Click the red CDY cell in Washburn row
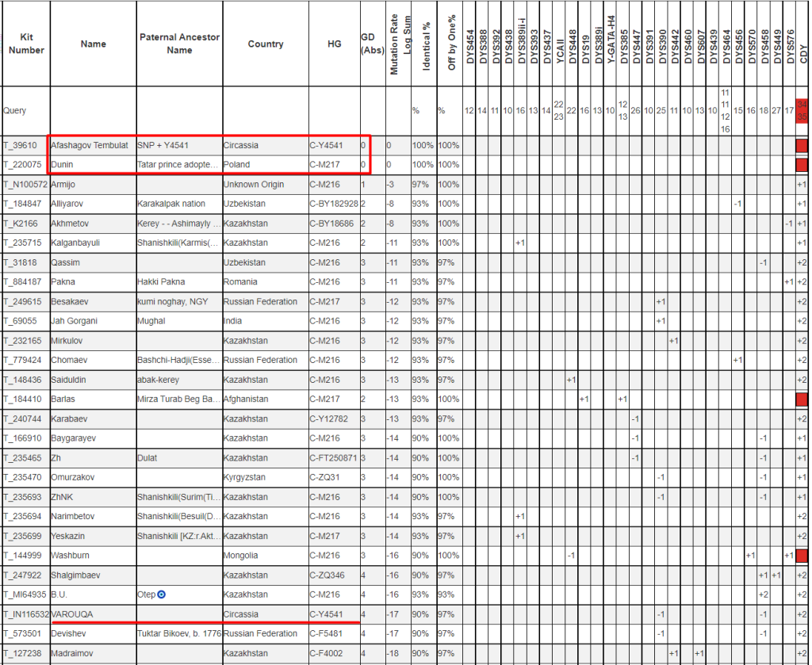 click(801, 556)
